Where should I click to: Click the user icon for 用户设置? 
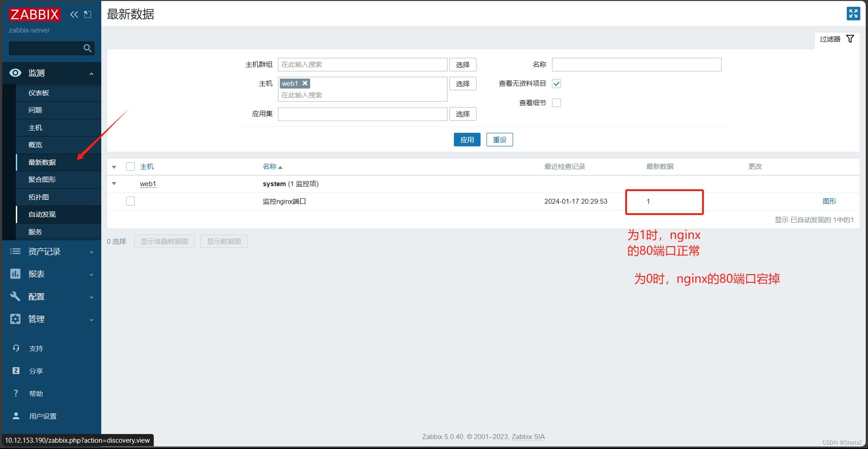[16, 416]
